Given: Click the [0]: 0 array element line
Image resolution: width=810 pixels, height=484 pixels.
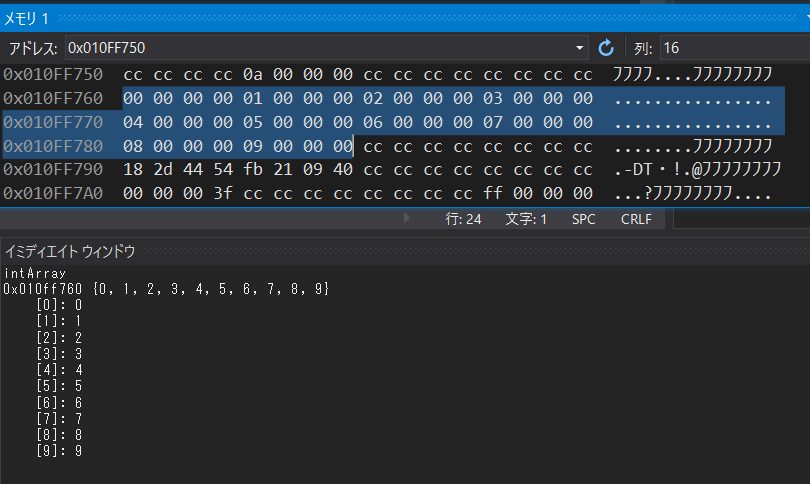Looking at the screenshot, I should point(59,305).
